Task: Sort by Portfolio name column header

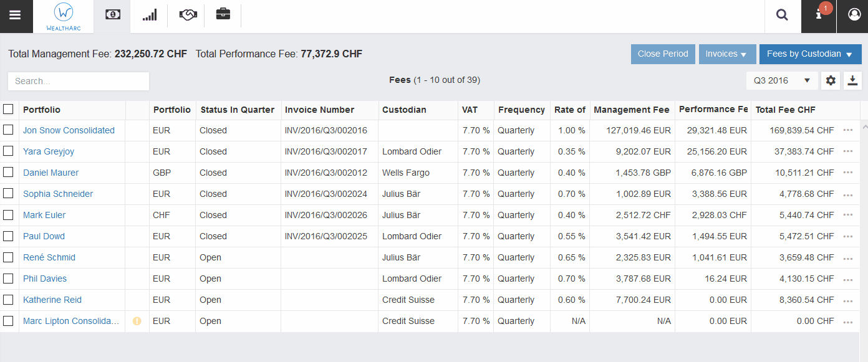Action: [x=42, y=110]
